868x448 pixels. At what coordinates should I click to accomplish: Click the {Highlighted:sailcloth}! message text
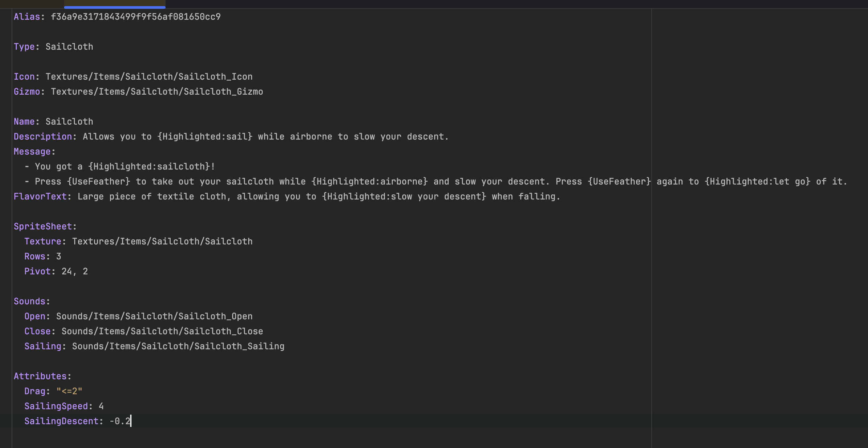(152, 166)
